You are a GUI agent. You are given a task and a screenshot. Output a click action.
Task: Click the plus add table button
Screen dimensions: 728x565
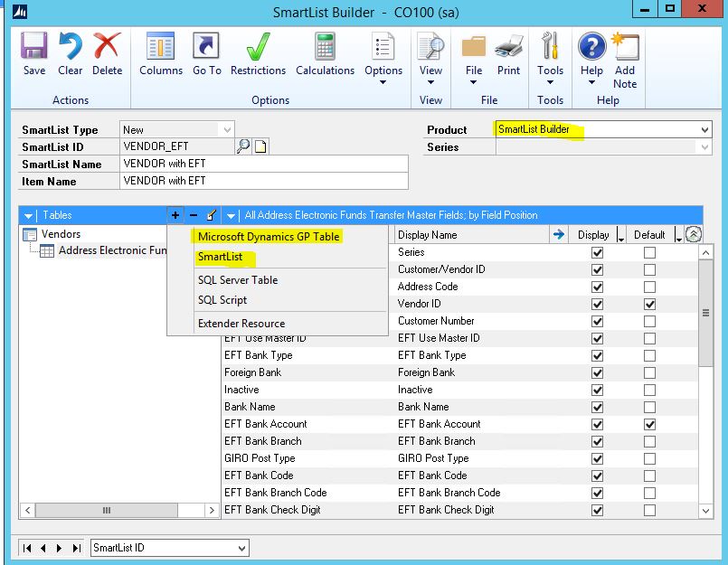click(x=175, y=215)
